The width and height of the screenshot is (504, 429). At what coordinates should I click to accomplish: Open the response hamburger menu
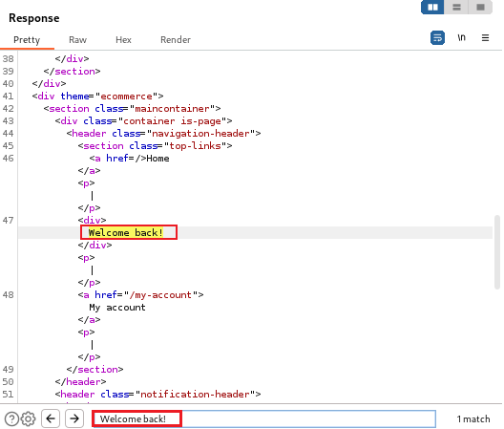tap(485, 38)
